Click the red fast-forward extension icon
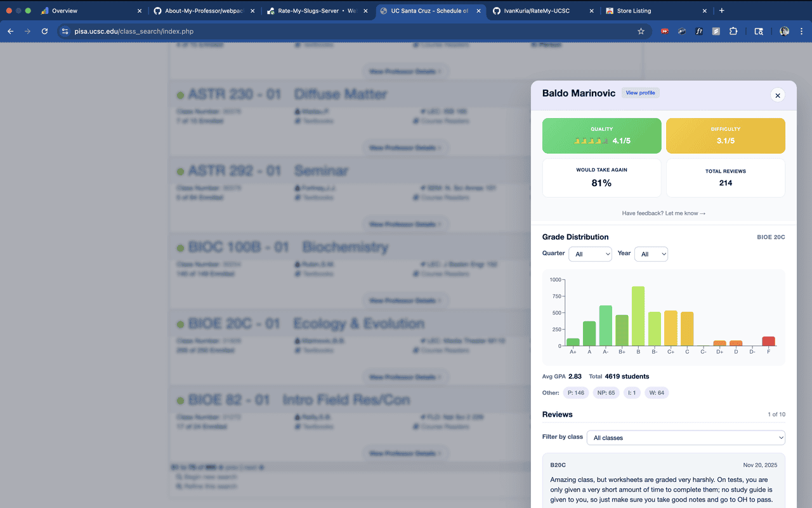Image resolution: width=812 pixels, height=508 pixels. [x=665, y=31]
